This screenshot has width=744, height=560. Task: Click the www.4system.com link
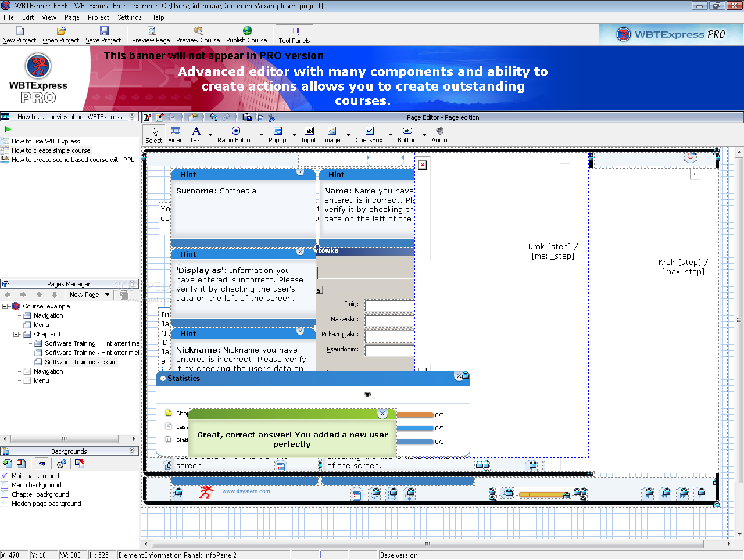pos(246,491)
